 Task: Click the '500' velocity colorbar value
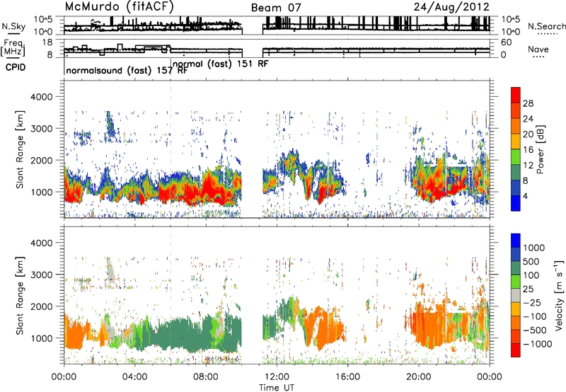[531, 261]
